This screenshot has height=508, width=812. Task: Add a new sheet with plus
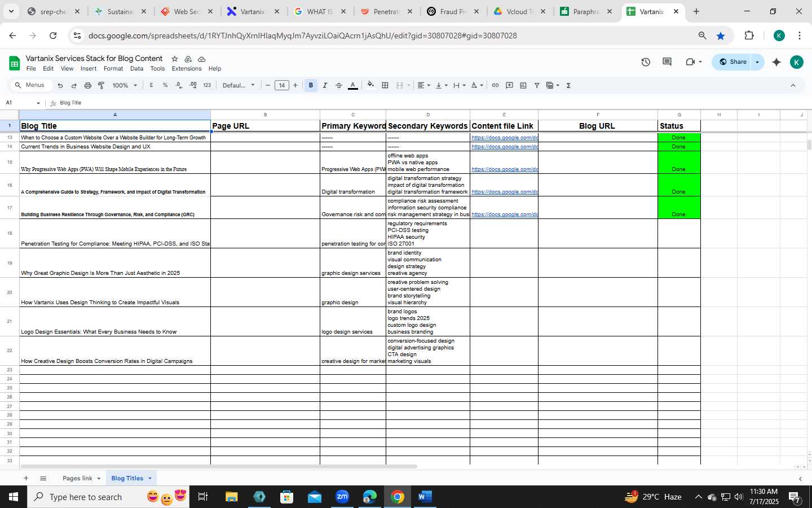(x=25, y=478)
